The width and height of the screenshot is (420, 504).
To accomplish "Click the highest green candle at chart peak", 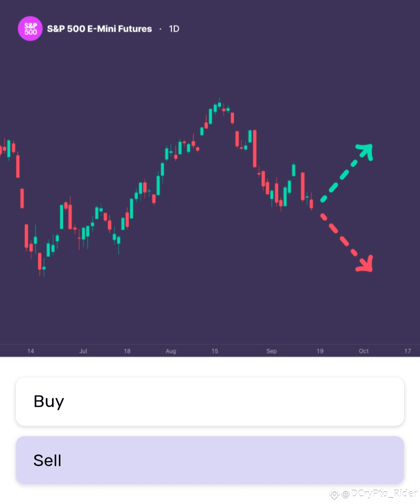I will click(219, 104).
